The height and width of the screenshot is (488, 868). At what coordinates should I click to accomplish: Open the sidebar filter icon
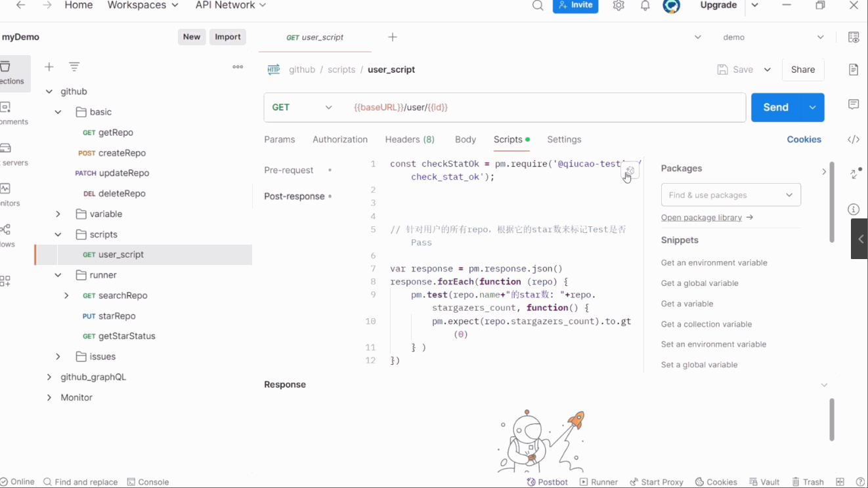pos(74,67)
